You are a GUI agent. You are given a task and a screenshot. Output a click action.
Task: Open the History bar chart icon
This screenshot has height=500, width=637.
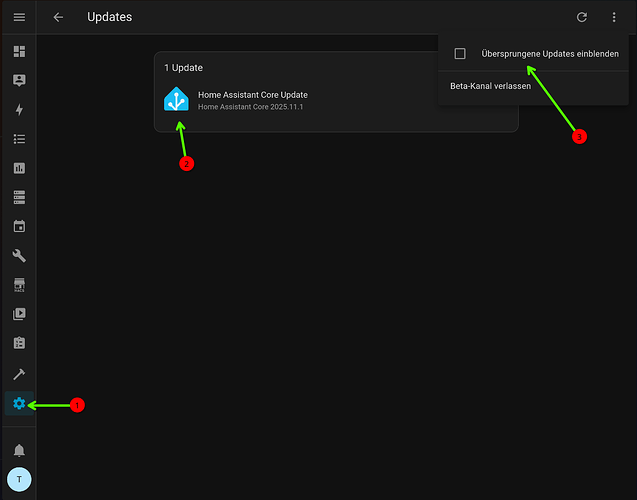click(x=19, y=168)
